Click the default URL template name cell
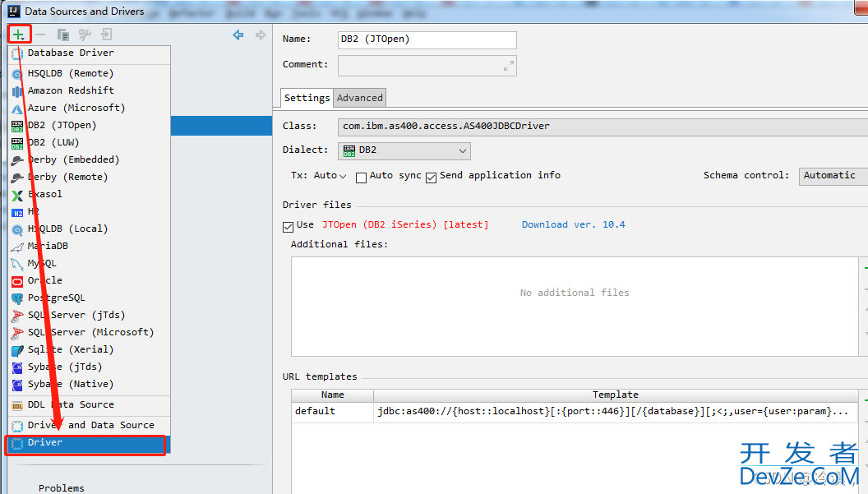Screen dimensions: 868x494 333,411
